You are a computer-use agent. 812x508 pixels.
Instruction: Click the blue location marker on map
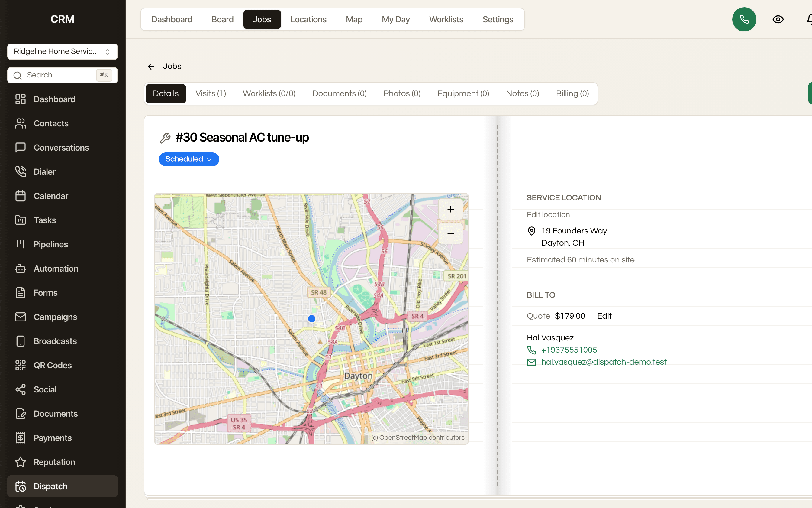point(312,318)
